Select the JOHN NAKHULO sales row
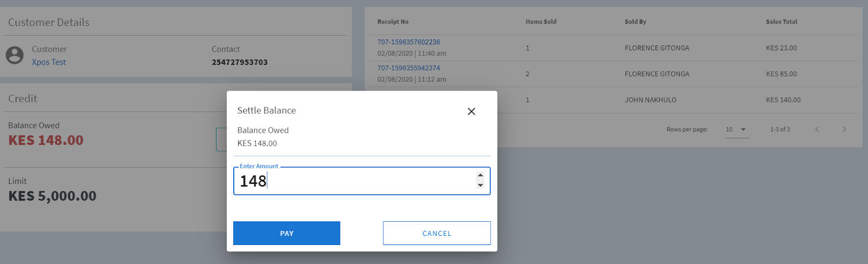The height and width of the screenshot is (264, 868). click(x=650, y=100)
